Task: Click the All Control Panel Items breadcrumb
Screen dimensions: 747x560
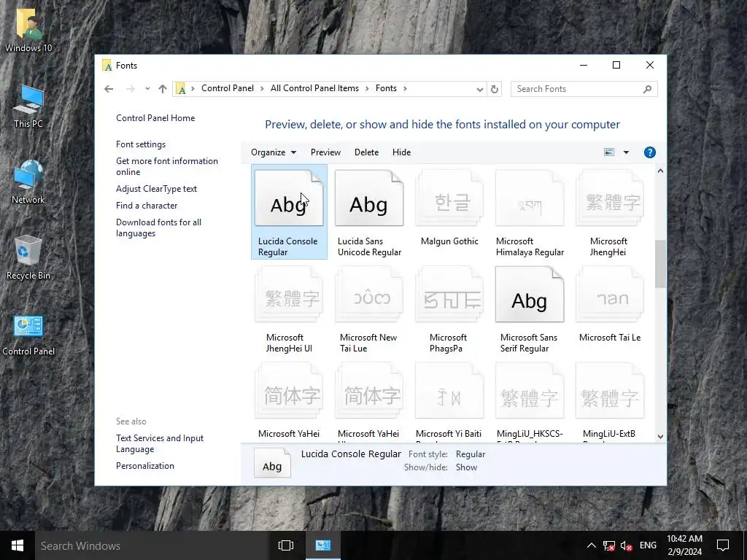Action: 314,88
